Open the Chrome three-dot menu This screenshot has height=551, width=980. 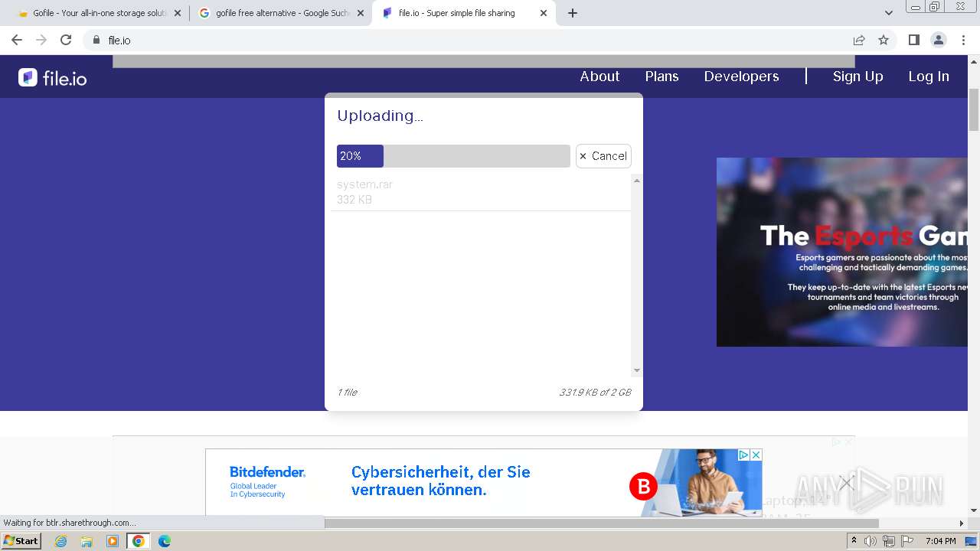(x=962, y=40)
